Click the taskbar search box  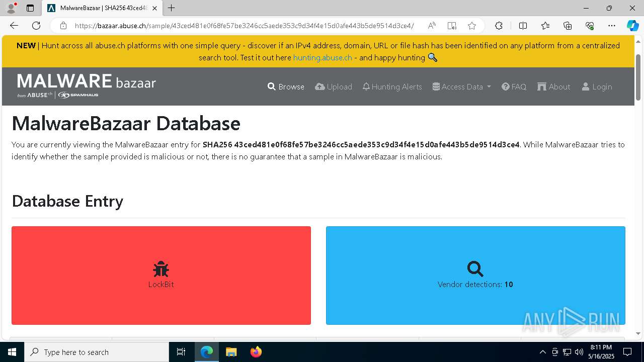click(x=97, y=352)
